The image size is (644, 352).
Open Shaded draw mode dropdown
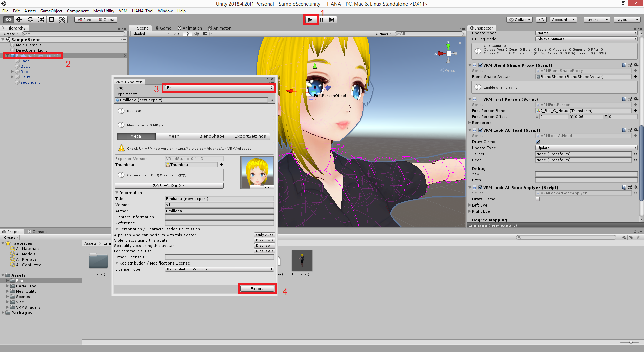click(151, 34)
